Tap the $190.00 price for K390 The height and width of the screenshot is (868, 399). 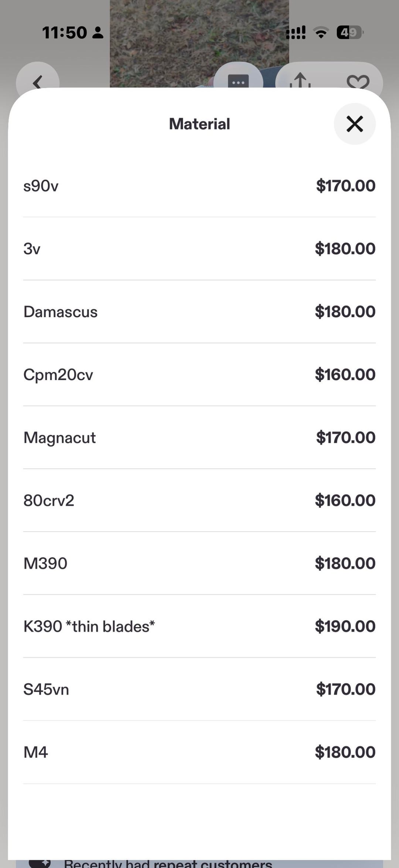click(345, 626)
